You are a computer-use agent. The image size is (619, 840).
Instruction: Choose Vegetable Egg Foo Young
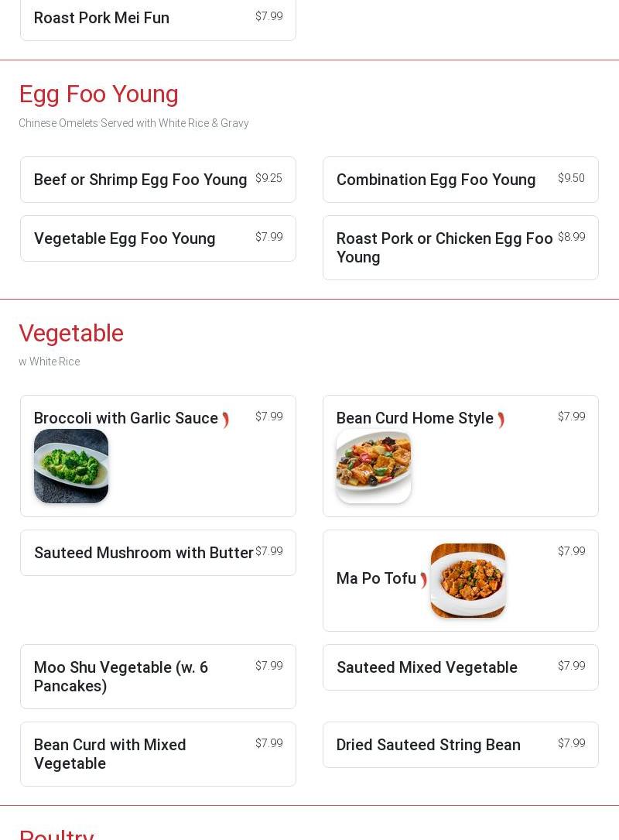tap(125, 238)
